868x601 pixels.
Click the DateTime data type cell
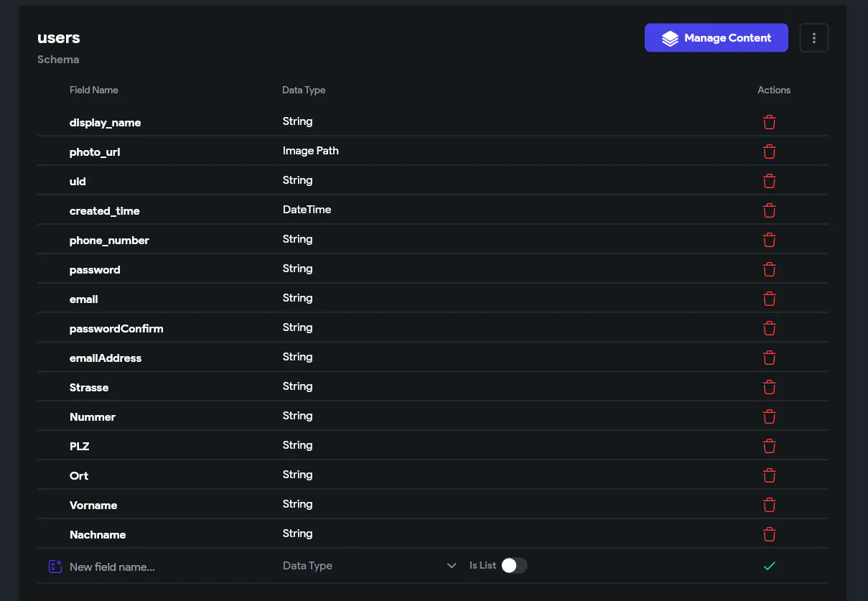307,210
